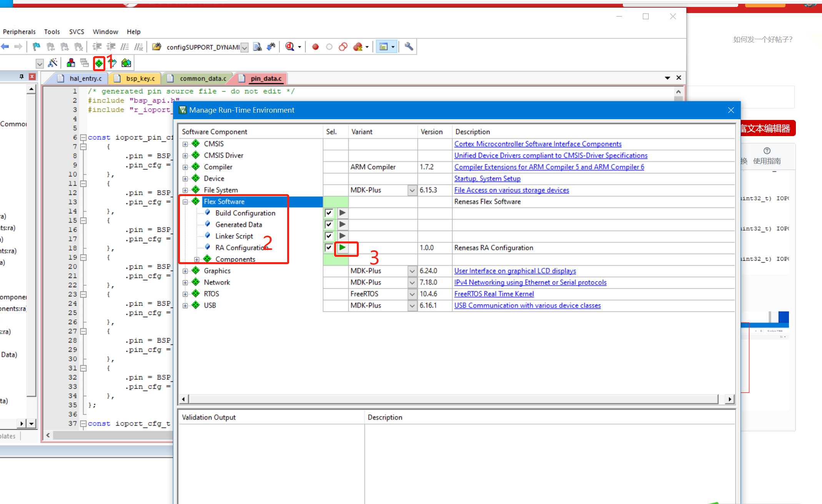Toggle the Build Configuration checkbox
The image size is (822, 504).
pyautogui.click(x=329, y=213)
